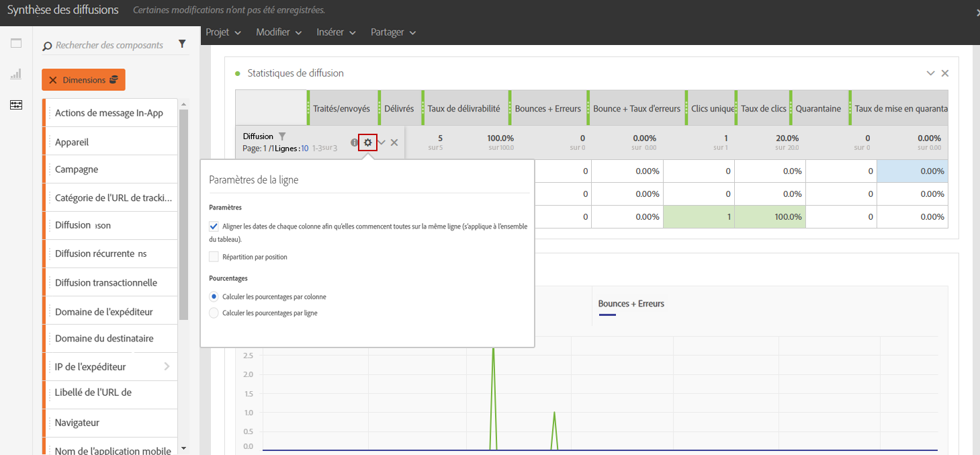Select Calculer les pourcentages par ligne
The height and width of the screenshot is (455, 980).
pos(214,313)
